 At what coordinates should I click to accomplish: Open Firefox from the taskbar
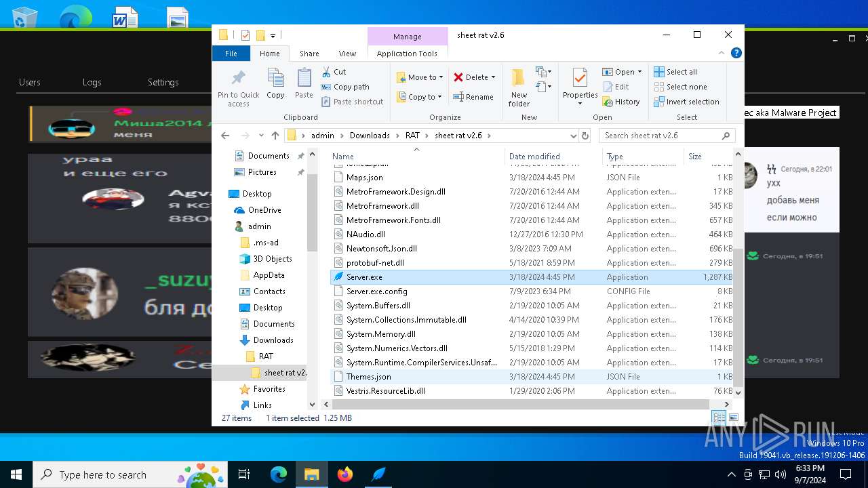[x=345, y=474]
